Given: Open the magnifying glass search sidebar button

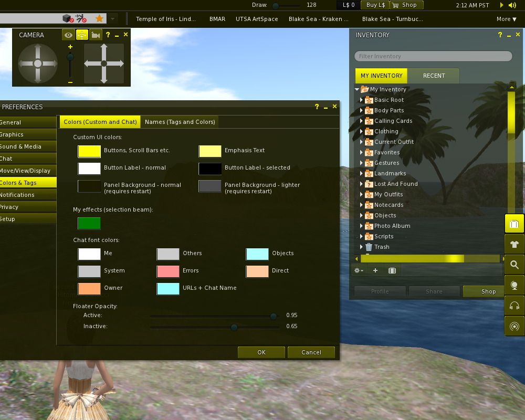Looking at the screenshot, I should 514,265.
